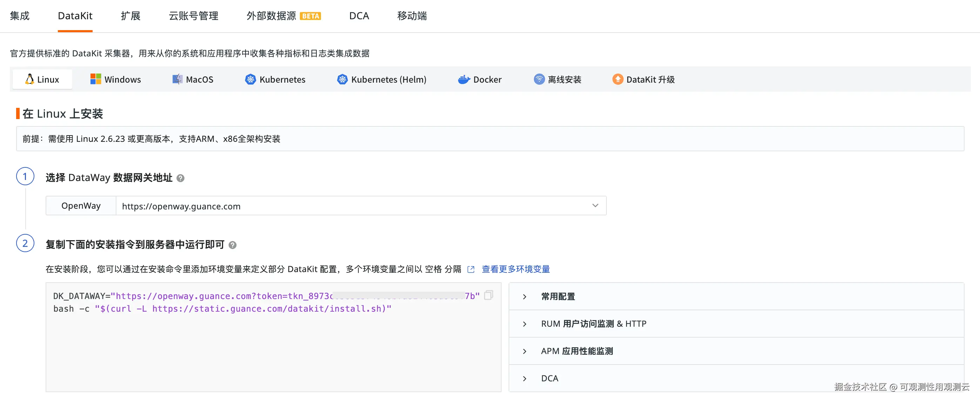Click external link icon before environment variables link
Viewport: 980px width, 402px height.
[x=471, y=269]
